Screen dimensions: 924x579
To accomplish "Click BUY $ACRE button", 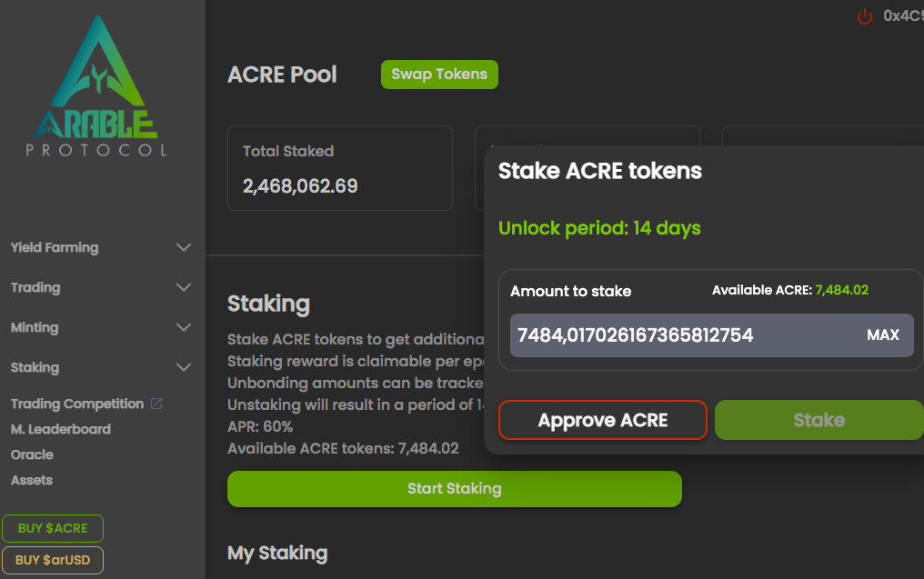I will (x=53, y=528).
